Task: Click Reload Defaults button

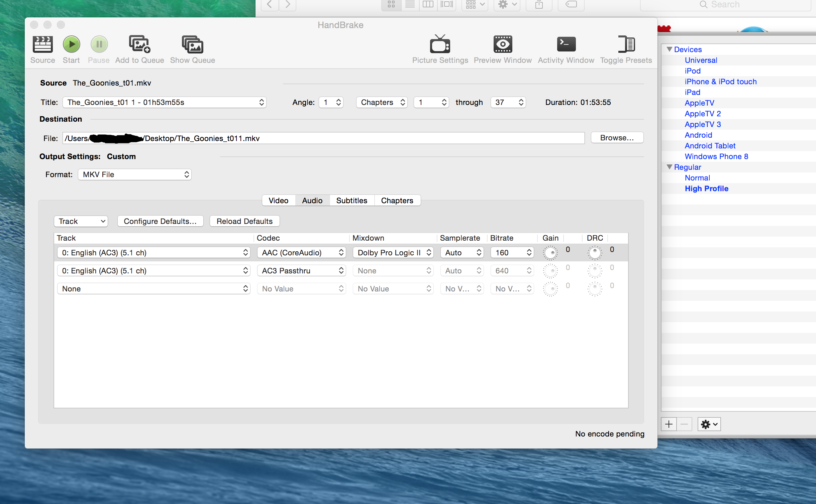Action: (244, 221)
